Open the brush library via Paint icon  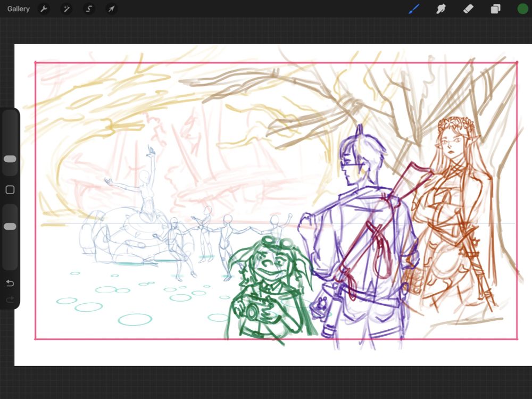tap(414, 9)
